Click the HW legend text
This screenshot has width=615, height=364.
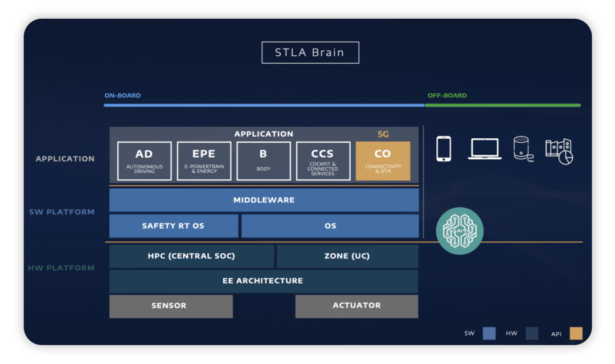pyautogui.click(x=511, y=333)
